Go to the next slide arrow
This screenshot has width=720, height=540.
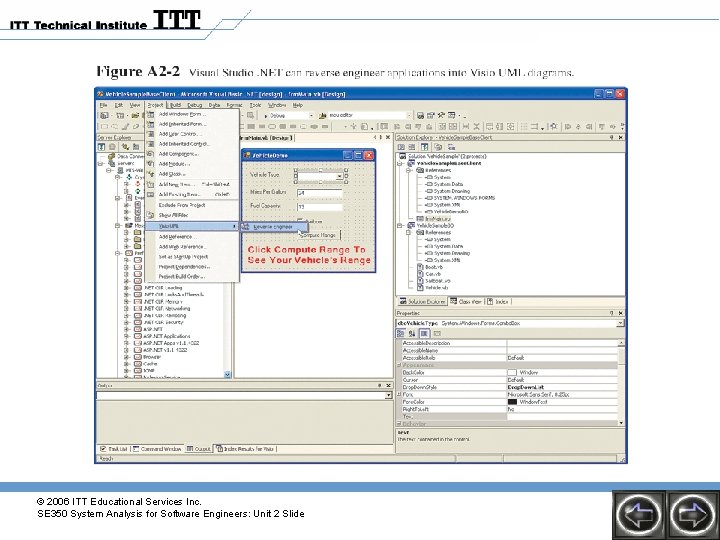pos(692,514)
